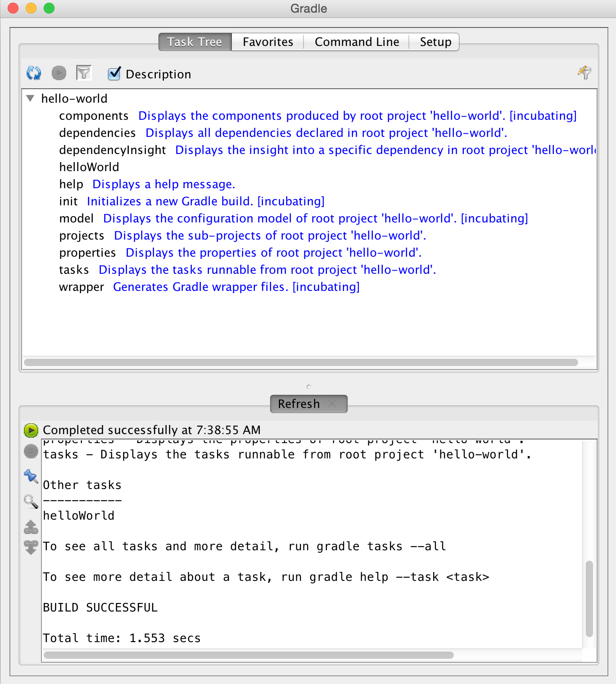The height and width of the screenshot is (684, 616).
Task: Click 'Other tasks' heading in output
Action: (x=82, y=485)
